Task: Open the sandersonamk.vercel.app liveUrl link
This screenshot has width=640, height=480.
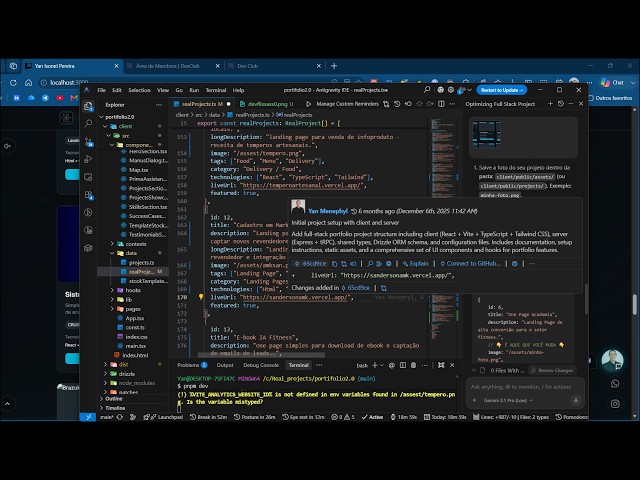Action: pyautogui.click(x=294, y=297)
